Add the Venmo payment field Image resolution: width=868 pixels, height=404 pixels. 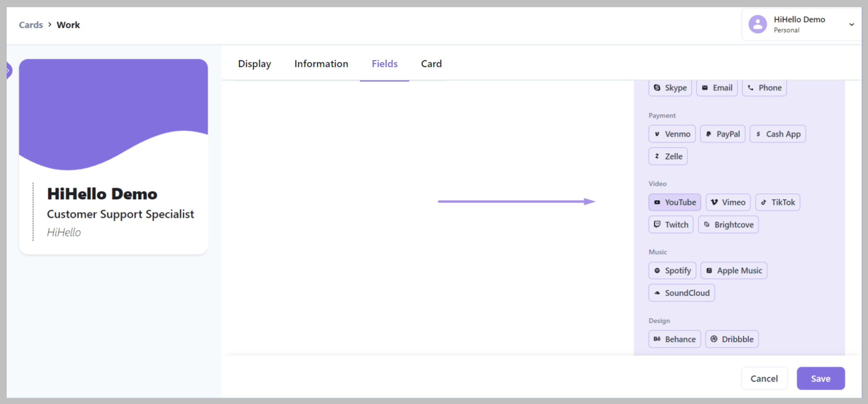click(x=672, y=134)
